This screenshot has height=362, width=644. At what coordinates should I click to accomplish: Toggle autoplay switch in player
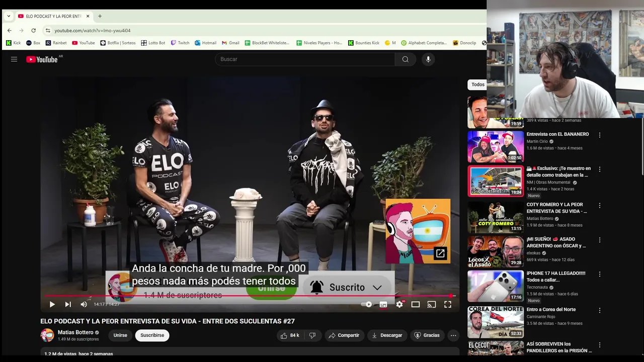pos(367,304)
